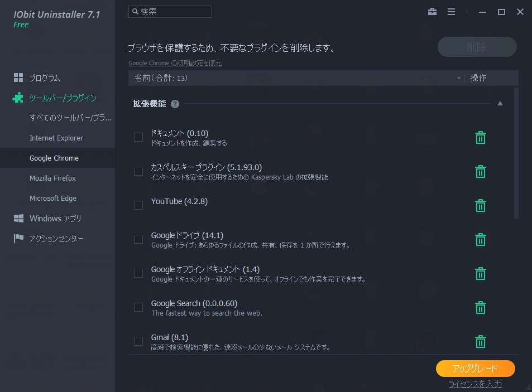
Task: Click the puzzle piece ツールバー/プラグイン icon
Action: pos(18,98)
